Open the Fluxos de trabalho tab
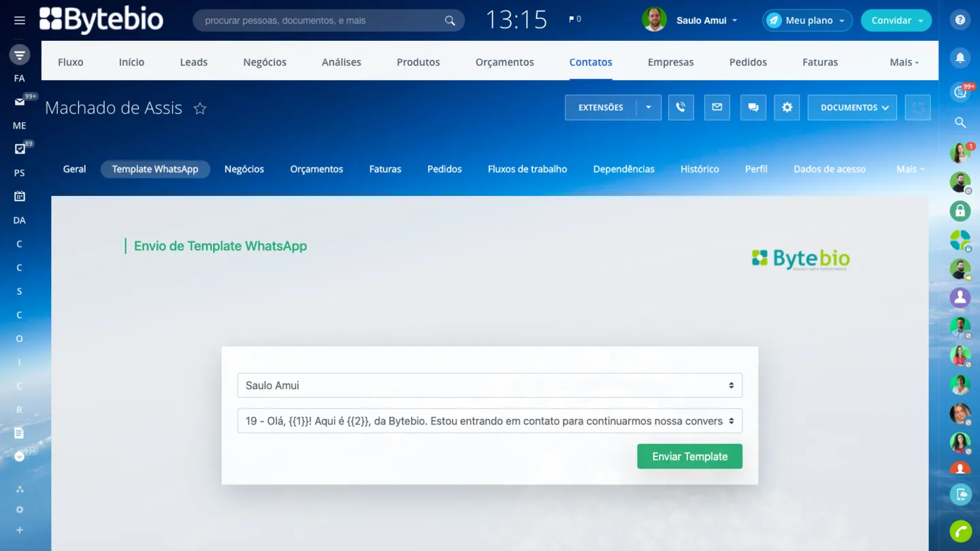 point(527,169)
